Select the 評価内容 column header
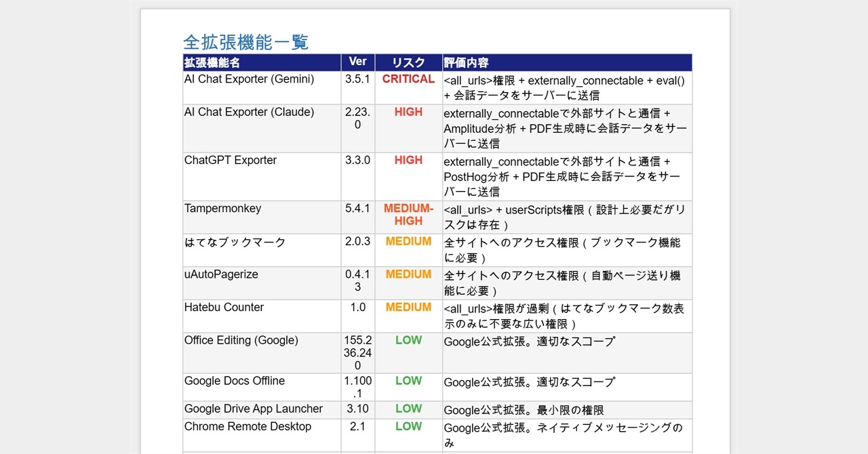The height and width of the screenshot is (454, 868). pos(467,63)
